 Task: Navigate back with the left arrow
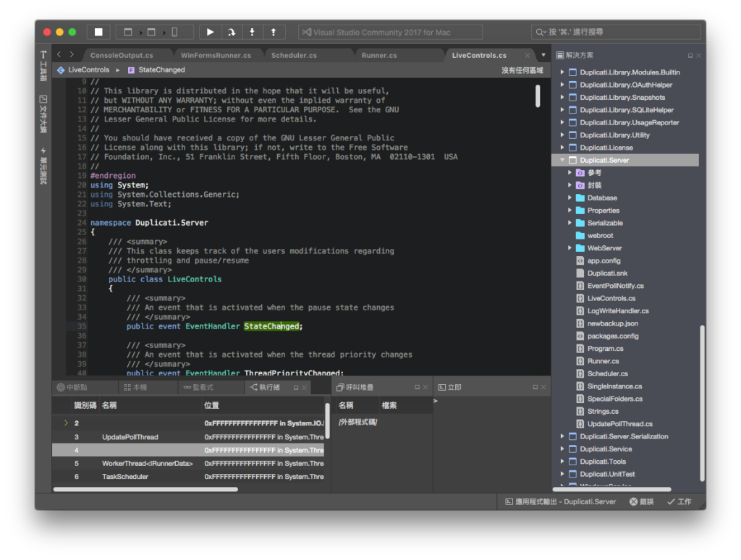(x=59, y=55)
